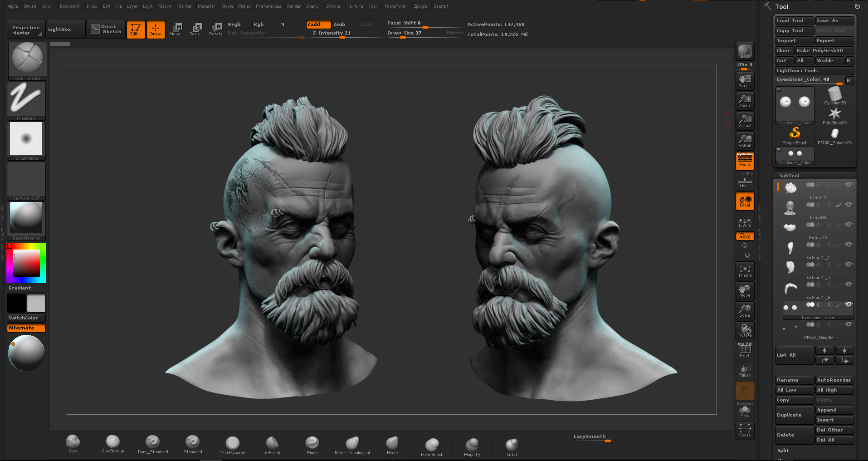This screenshot has width=868, height=461.
Task: Click the color picker square
Action: [x=26, y=263]
